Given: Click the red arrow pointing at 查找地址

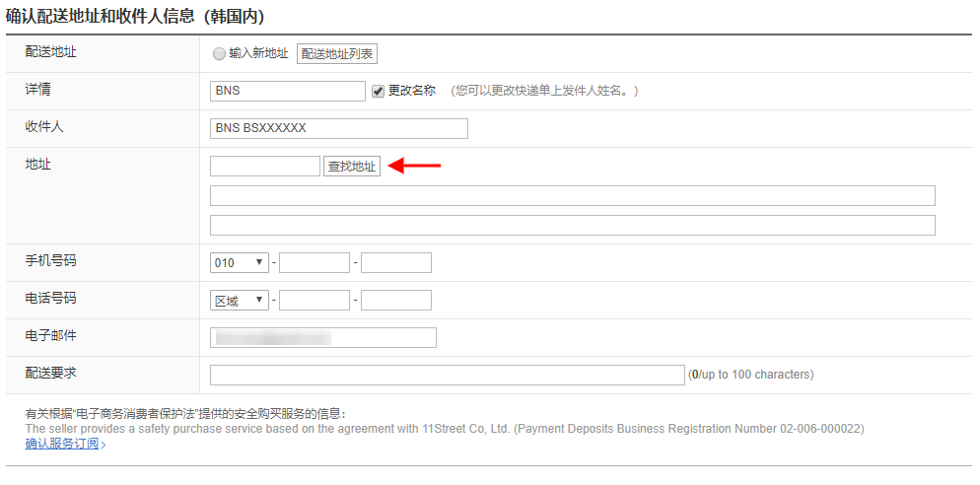Looking at the screenshot, I should point(415,167).
